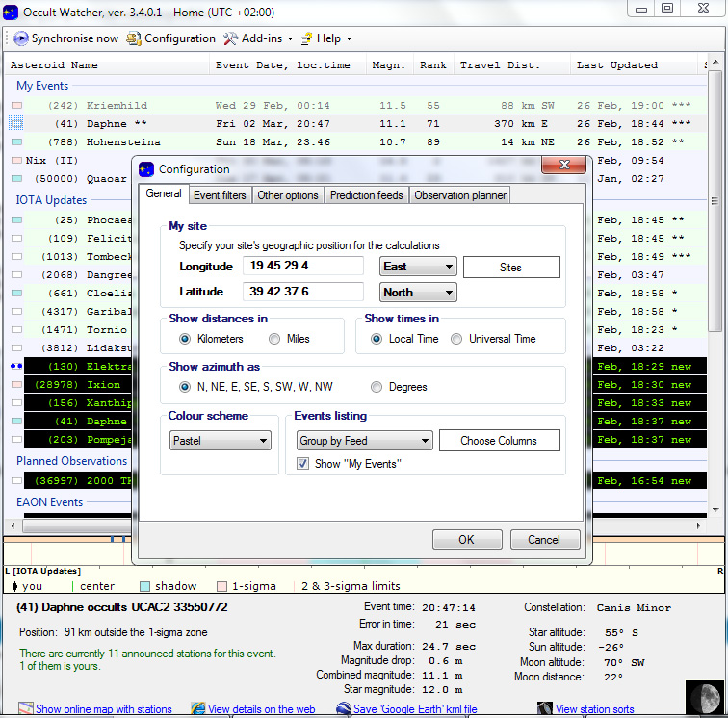The image size is (728, 718).
Task: Open the Pastel colour scheme dropdown
Action: pyautogui.click(x=221, y=441)
